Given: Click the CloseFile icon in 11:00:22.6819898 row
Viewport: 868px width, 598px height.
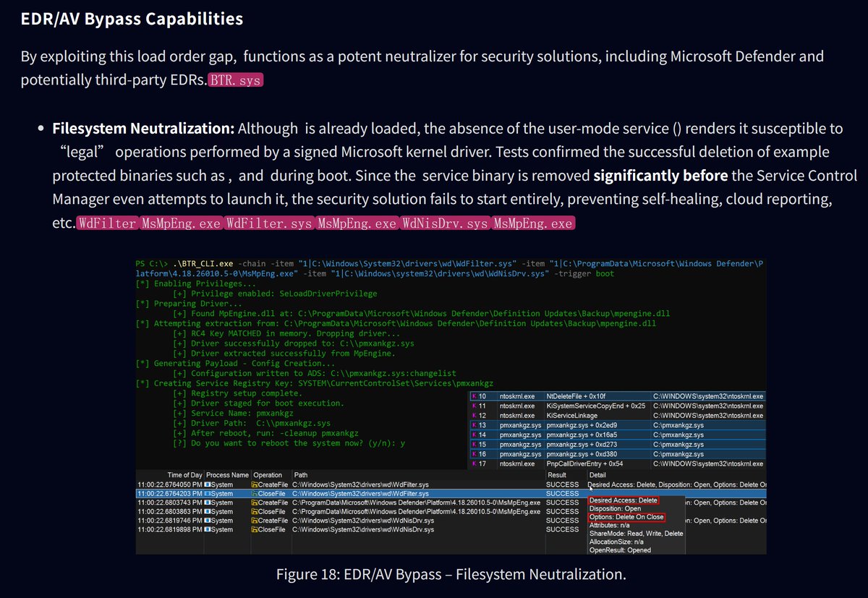Looking at the screenshot, I should (x=255, y=529).
